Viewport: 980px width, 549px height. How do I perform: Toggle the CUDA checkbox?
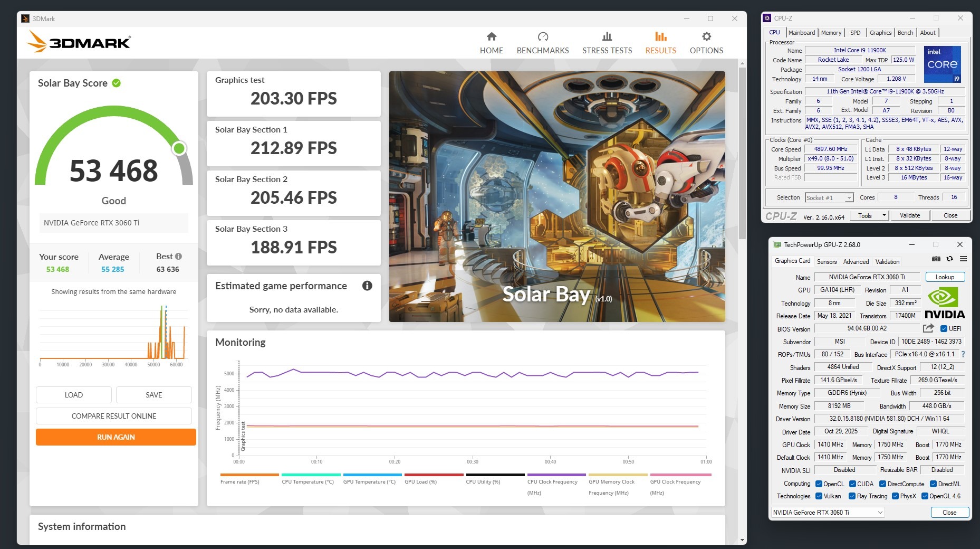(x=852, y=484)
